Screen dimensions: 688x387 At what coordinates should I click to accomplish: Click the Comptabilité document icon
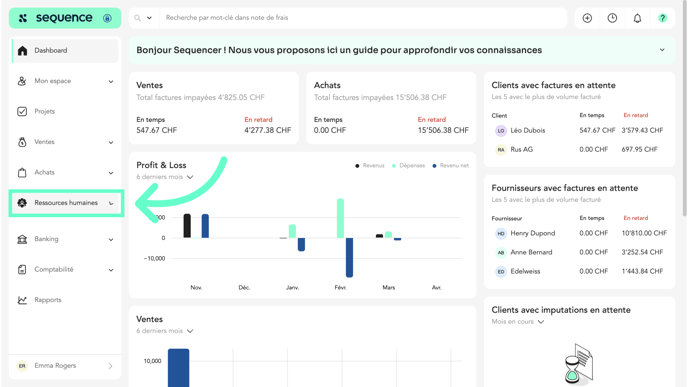22,269
